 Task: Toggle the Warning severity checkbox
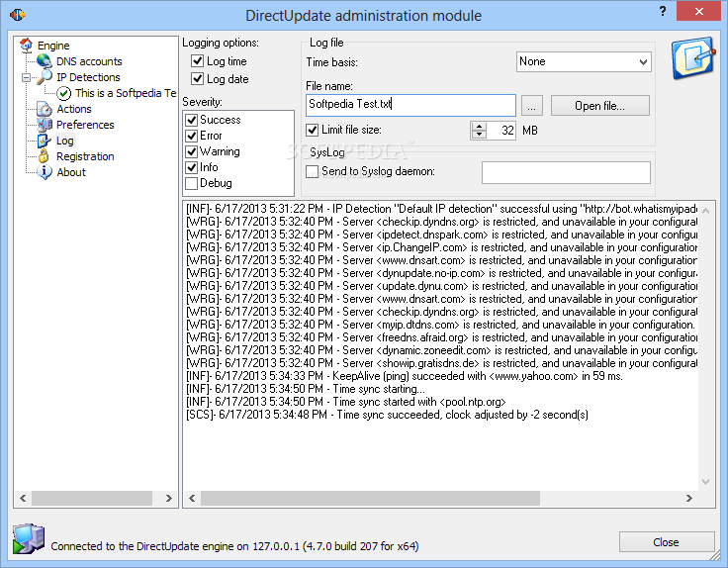(x=191, y=151)
